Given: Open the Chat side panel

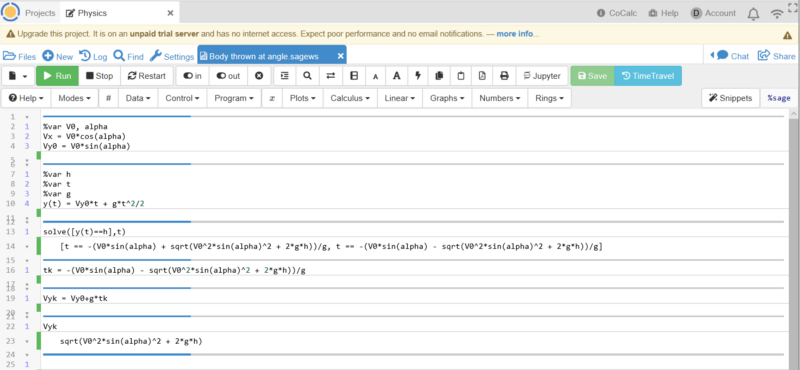Looking at the screenshot, I should pos(730,56).
